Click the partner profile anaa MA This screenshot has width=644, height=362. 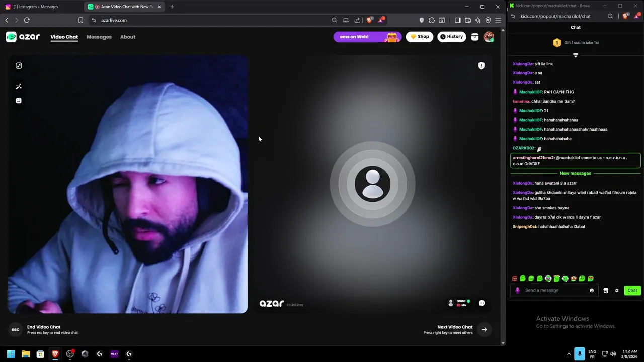(x=459, y=303)
